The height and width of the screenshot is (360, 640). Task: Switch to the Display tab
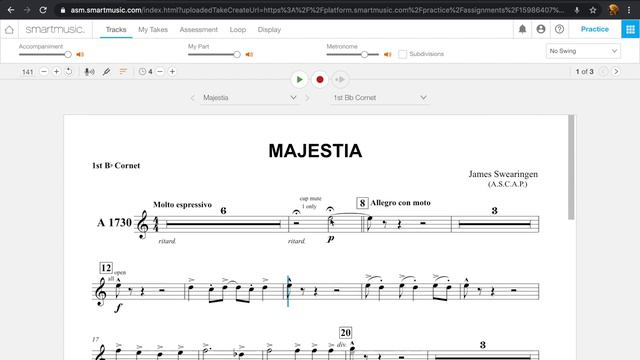click(269, 29)
